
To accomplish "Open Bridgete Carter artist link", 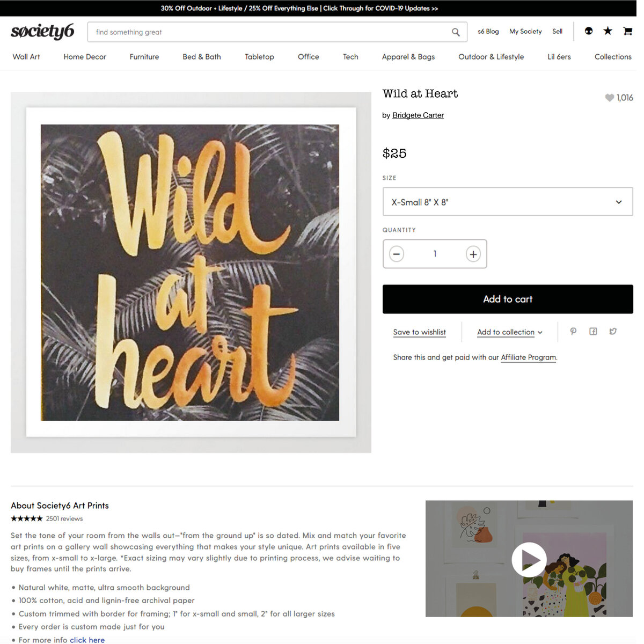I will (x=418, y=115).
